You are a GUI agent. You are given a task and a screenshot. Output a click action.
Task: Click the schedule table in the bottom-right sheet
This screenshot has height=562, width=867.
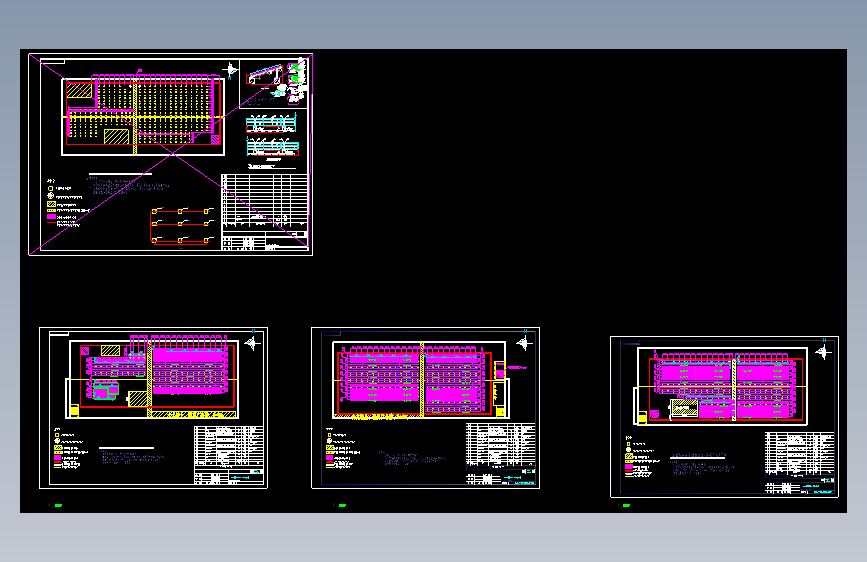click(800, 454)
